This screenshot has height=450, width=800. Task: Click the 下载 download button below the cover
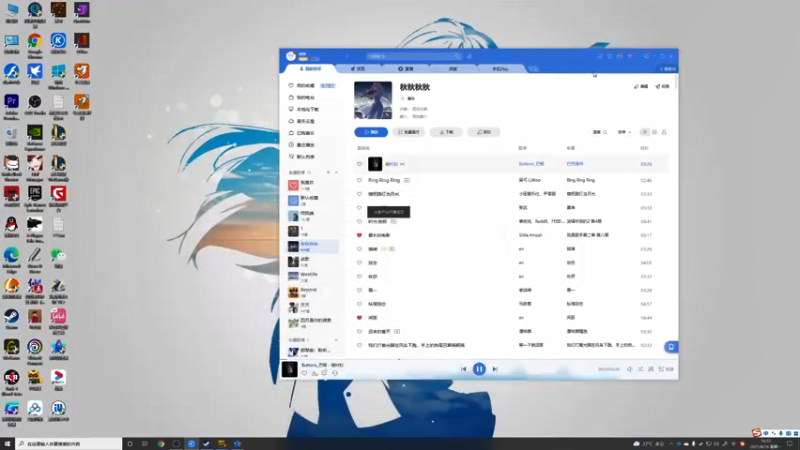pos(446,132)
